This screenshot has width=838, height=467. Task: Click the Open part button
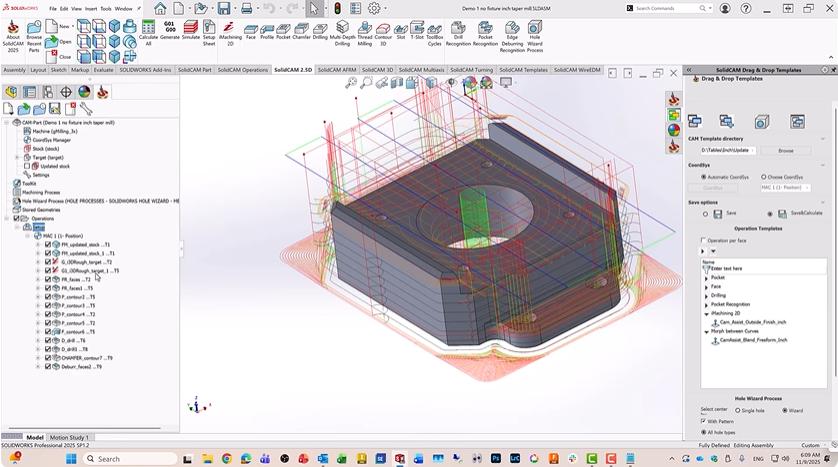[59, 41]
